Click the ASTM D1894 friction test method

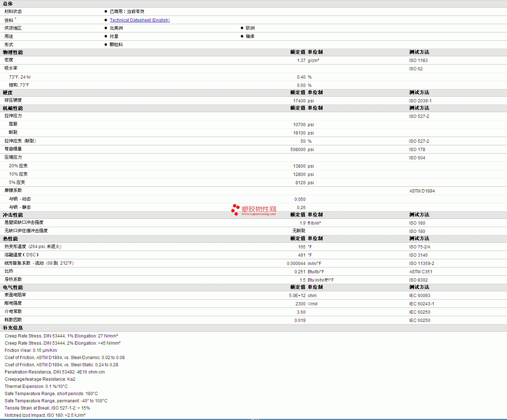click(422, 191)
